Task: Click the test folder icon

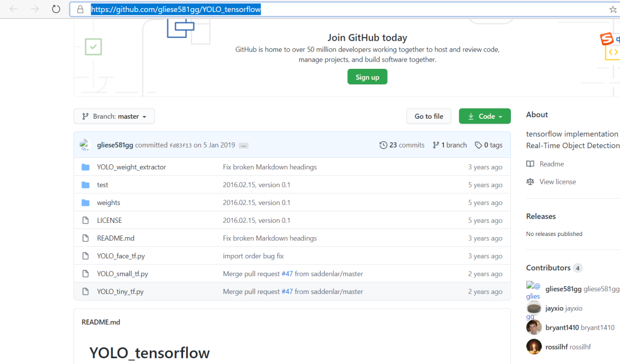Action: tap(86, 185)
